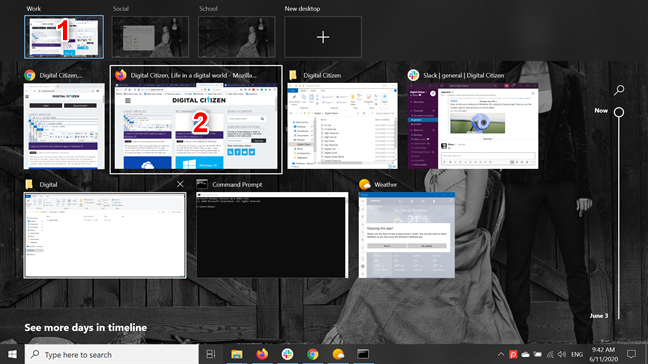
Task: Close the Digital File Explorer window
Action: (x=180, y=184)
